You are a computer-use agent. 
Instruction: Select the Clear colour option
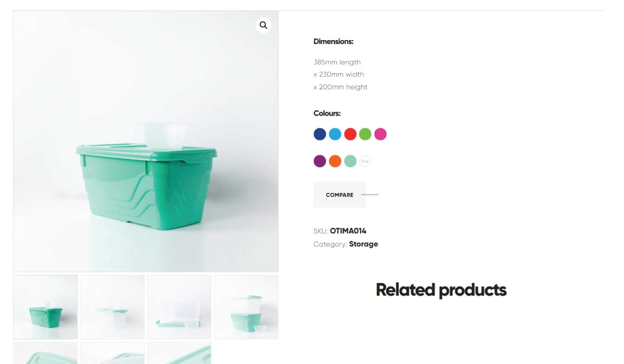[x=365, y=161]
